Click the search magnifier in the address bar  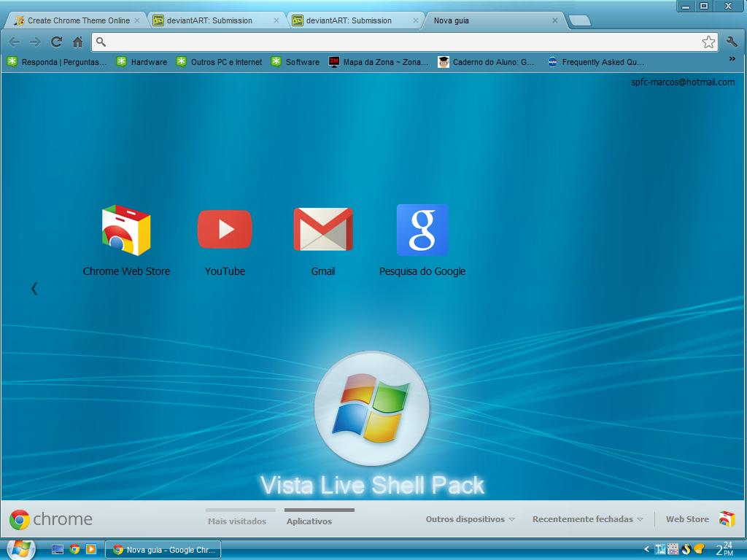(x=101, y=42)
